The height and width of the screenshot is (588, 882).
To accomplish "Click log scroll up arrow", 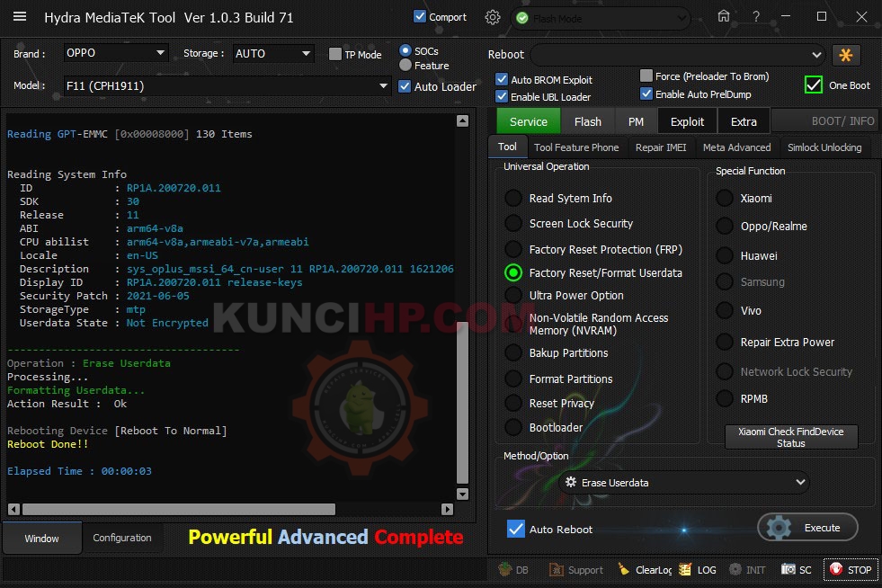I will pyautogui.click(x=462, y=120).
